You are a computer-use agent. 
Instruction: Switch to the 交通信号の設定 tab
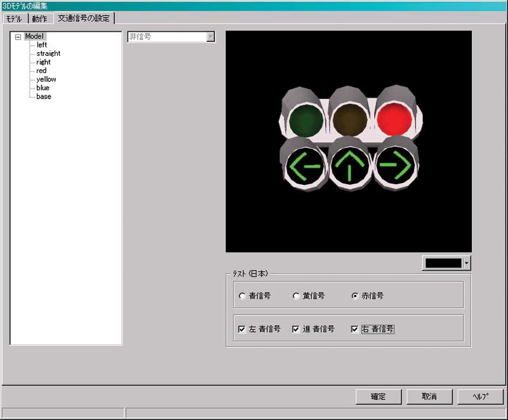click(x=84, y=18)
